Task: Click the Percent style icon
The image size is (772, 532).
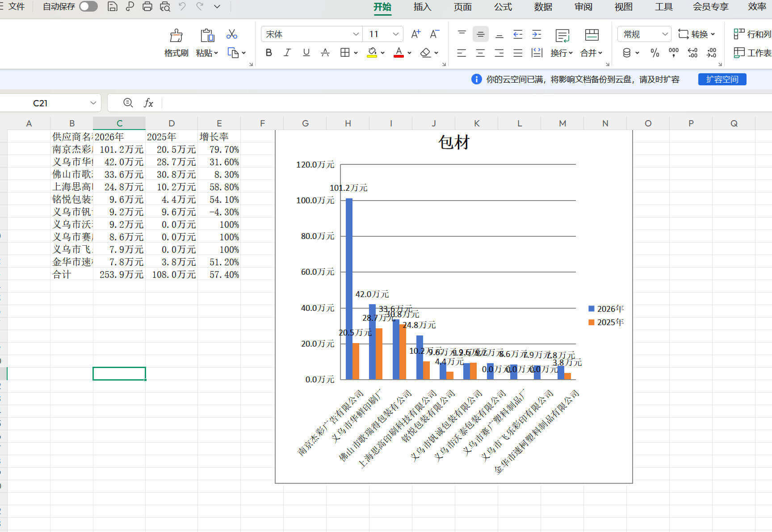Action: (x=655, y=53)
